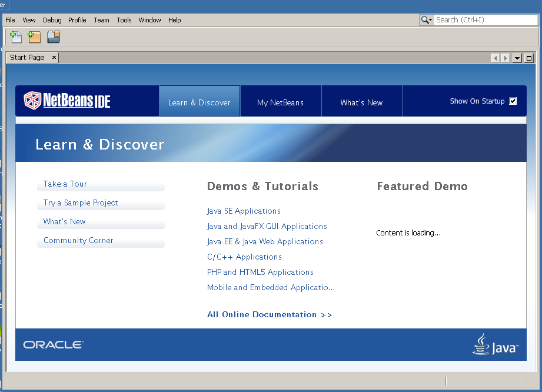
Task: Click Try a Sample Project link
Action: point(81,202)
